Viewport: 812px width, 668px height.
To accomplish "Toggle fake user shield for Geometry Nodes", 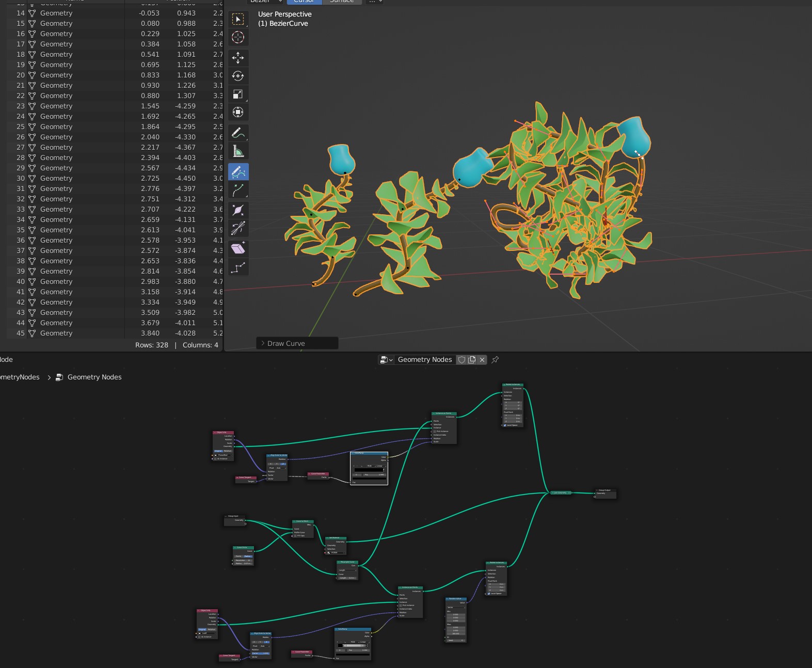I will point(462,360).
